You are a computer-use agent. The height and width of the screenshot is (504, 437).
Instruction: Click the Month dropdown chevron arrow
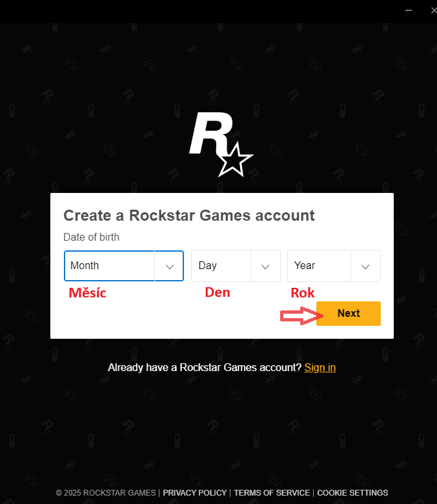170,267
